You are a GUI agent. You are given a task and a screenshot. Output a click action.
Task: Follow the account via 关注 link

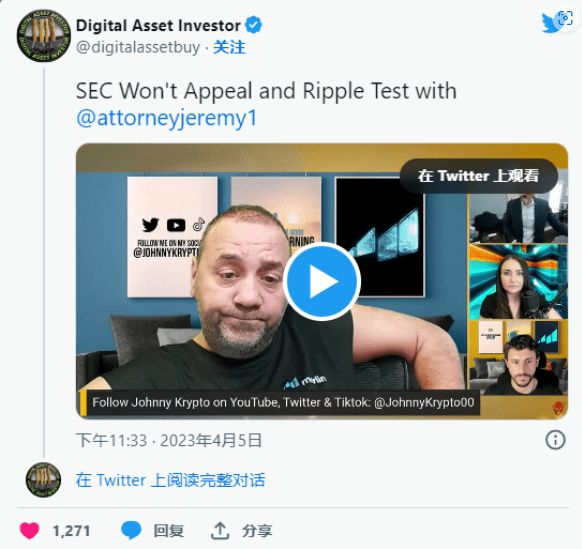tap(229, 48)
